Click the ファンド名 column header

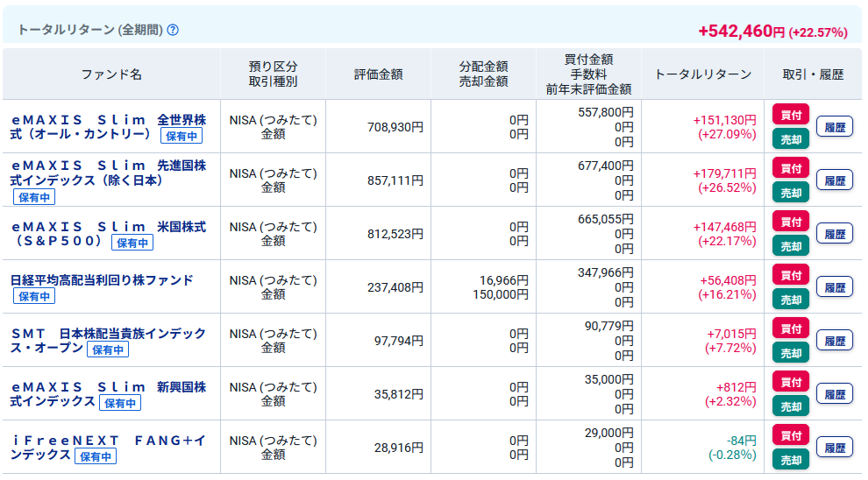click(111, 74)
